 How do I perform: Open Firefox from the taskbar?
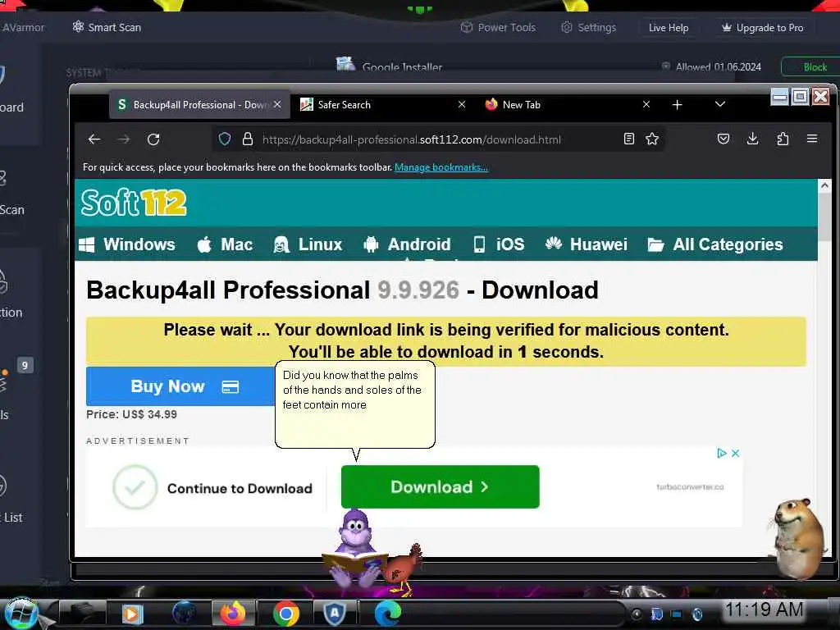[x=234, y=613]
